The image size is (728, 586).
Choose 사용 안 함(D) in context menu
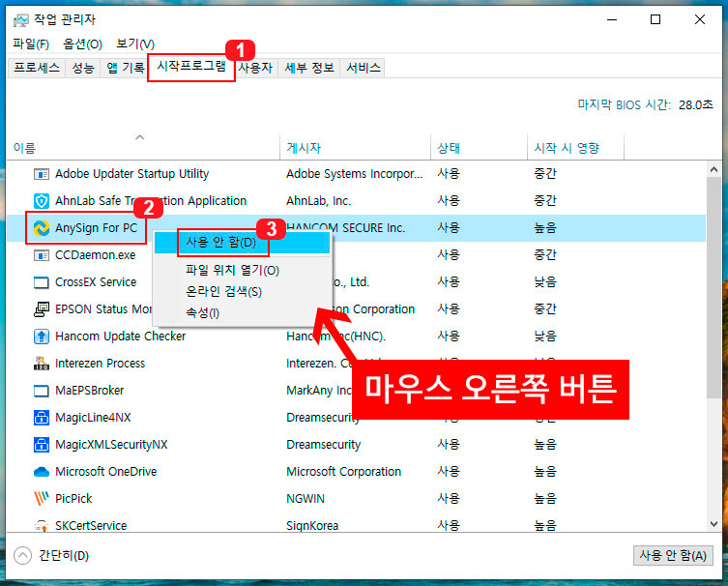click(x=242, y=243)
